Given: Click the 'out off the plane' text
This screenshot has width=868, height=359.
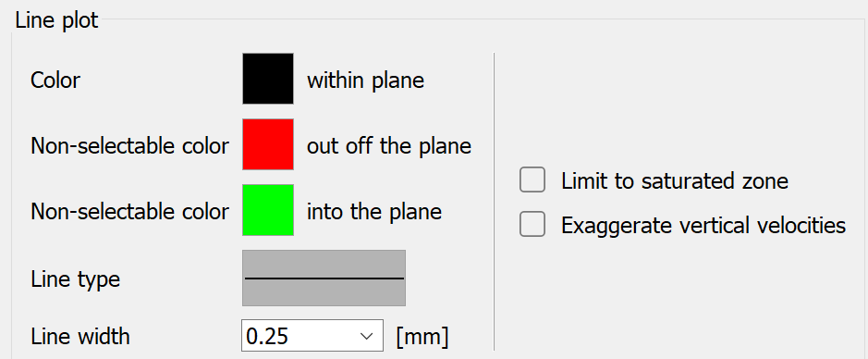Looking at the screenshot, I should click(x=389, y=145).
